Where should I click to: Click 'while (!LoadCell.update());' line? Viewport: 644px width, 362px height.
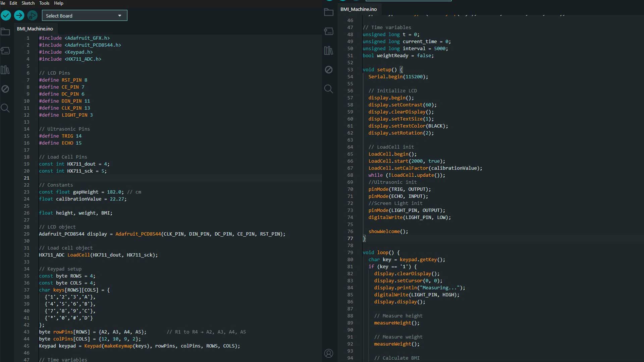(x=407, y=175)
